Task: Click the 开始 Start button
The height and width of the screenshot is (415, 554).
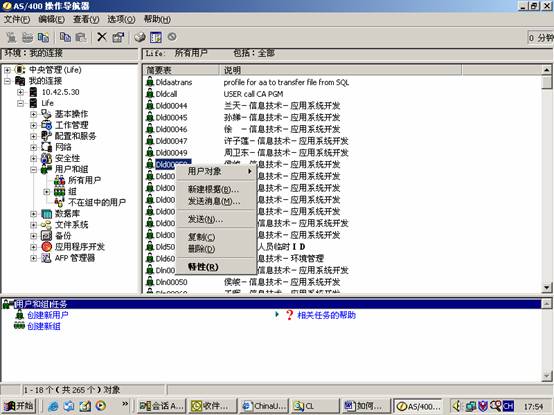Action: click(x=19, y=406)
